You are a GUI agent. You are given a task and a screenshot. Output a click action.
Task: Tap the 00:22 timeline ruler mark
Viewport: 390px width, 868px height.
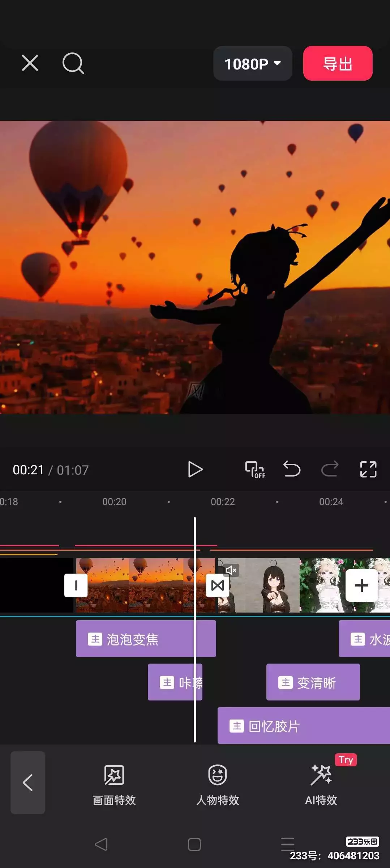tap(223, 502)
